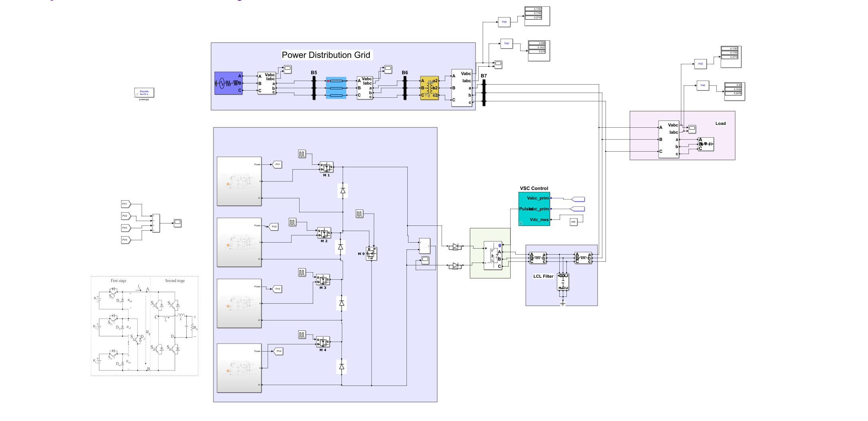The image size is (868, 421).
Task: Open the scope after the PV1-PV4 mux
Action: (x=178, y=223)
